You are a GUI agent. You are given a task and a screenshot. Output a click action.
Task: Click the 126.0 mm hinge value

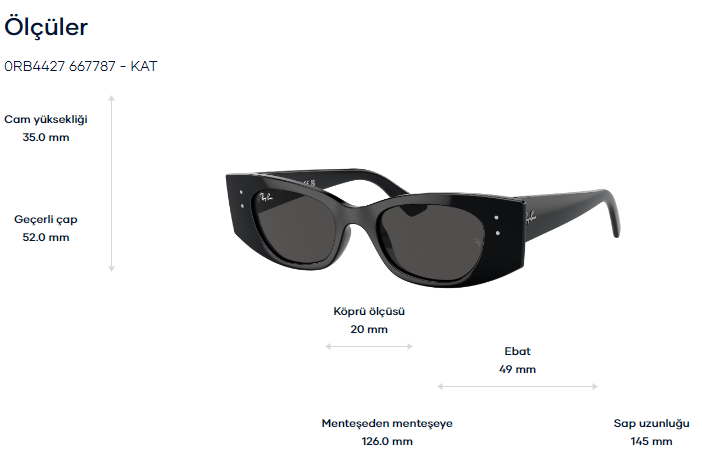point(387,442)
